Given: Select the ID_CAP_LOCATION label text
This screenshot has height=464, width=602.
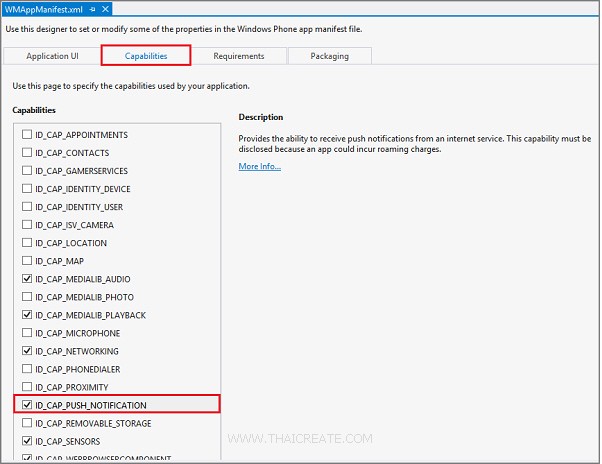Looking at the screenshot, I should 71,243.
